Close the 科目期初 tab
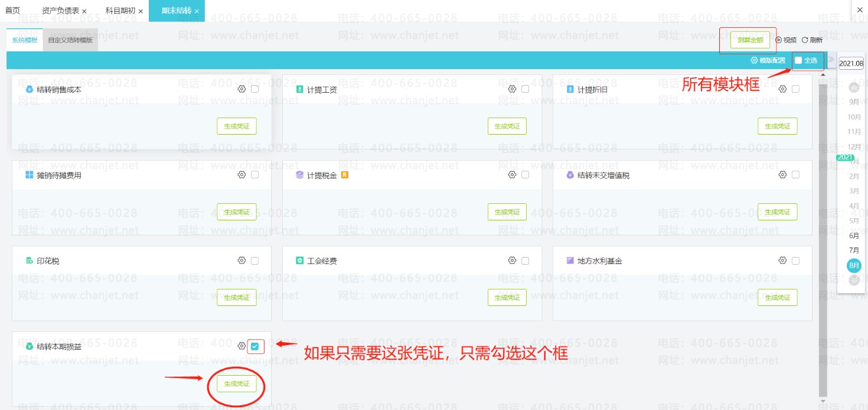868x410 pixels. 141,11
